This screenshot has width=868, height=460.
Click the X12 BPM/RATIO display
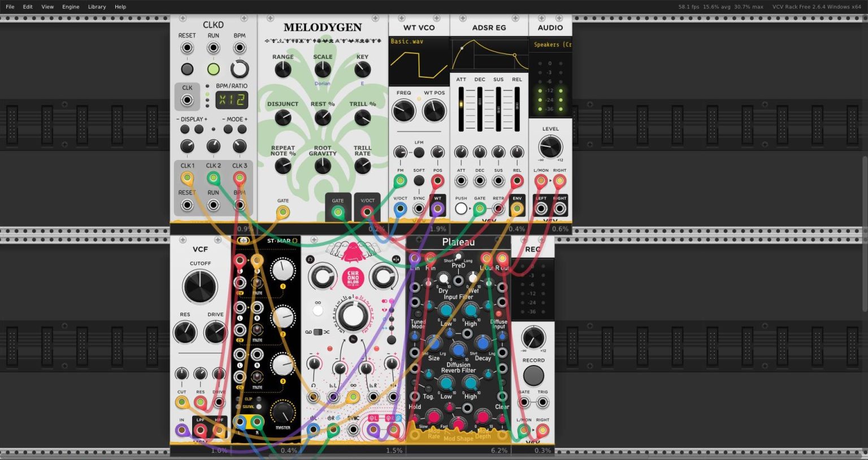click(232, 101)
